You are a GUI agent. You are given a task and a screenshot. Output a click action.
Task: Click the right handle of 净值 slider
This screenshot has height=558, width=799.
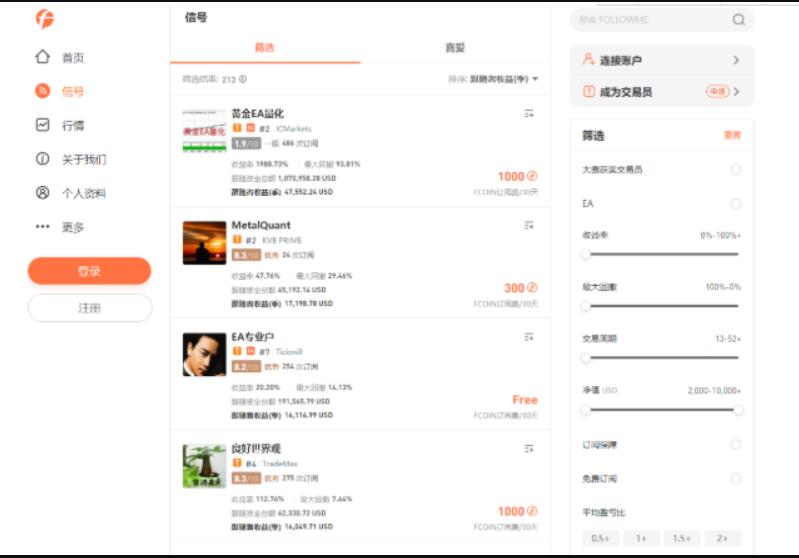738,410
